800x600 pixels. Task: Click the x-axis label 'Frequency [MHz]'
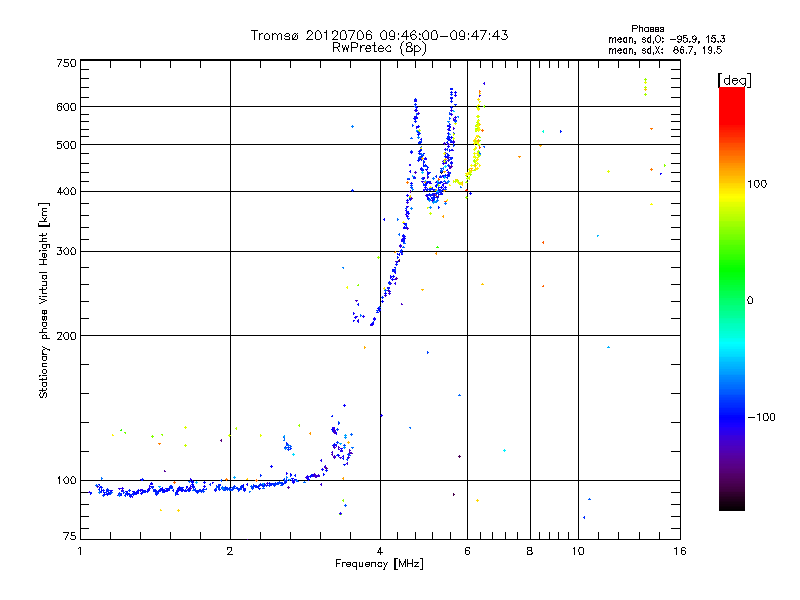pyautogui.click(x=379, y=564)
